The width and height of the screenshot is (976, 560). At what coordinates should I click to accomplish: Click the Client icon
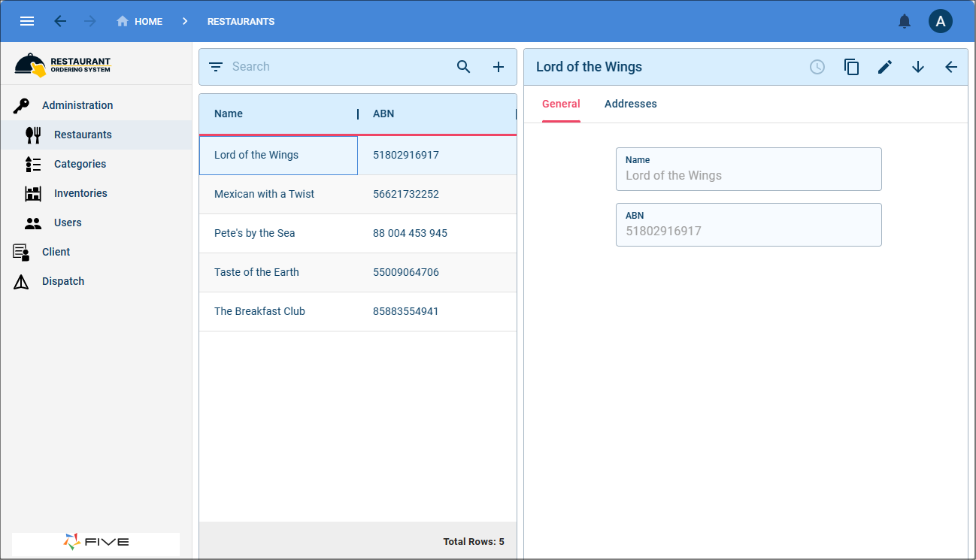pyautogui.click(x=21, y=253)
